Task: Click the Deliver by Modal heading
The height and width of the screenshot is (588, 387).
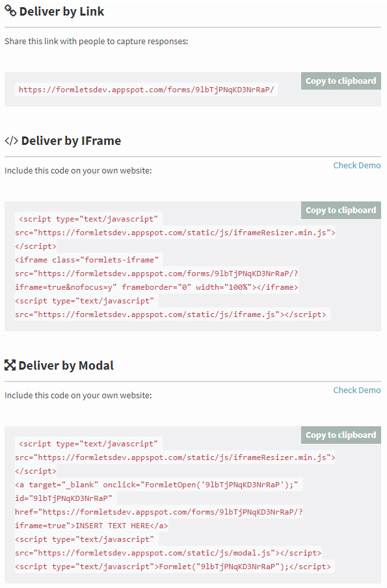Action: click(66, 365)
